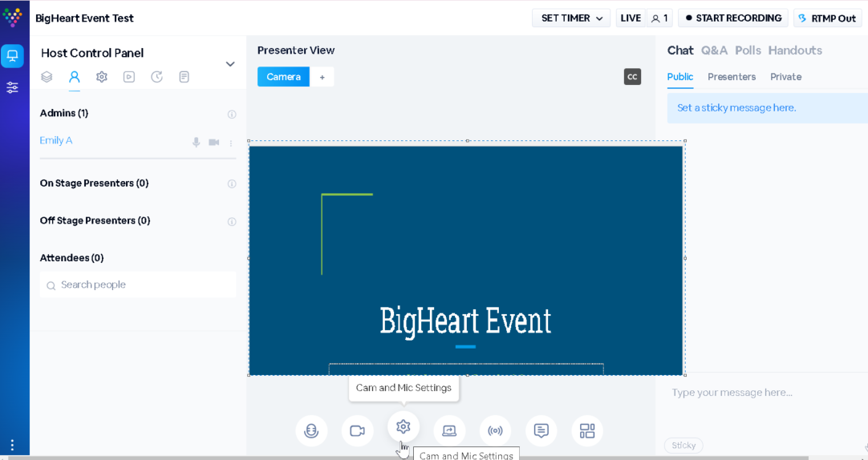Show info for On Stage Presenters
This screenshot has width=868, height=460.
pyautogui.click(x=232, y=184)
